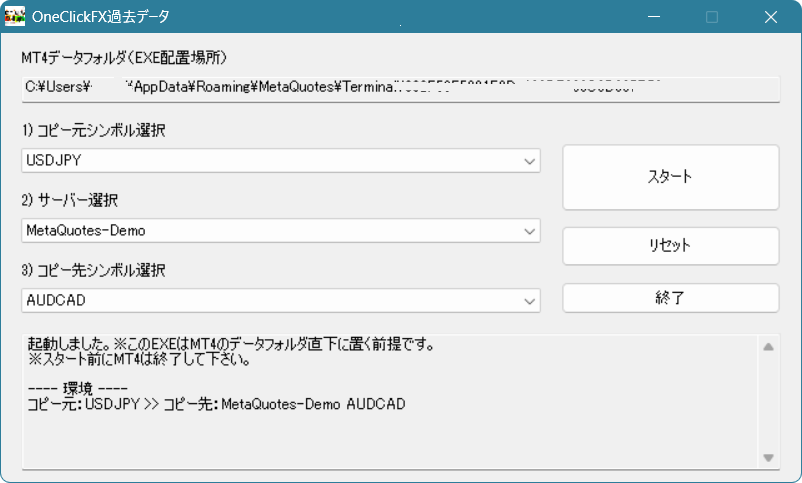Click the 3) コピー先シンボル選択 label
Screen dimensions: 802x483
point(94,270)
